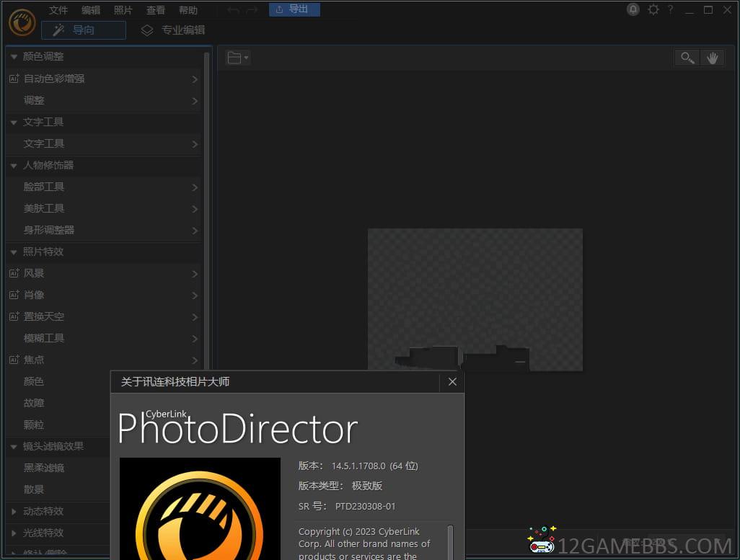Open the 文件 menu
This screenshot has height=560, width=740.
pyautogui.click(x=58, y=10)
